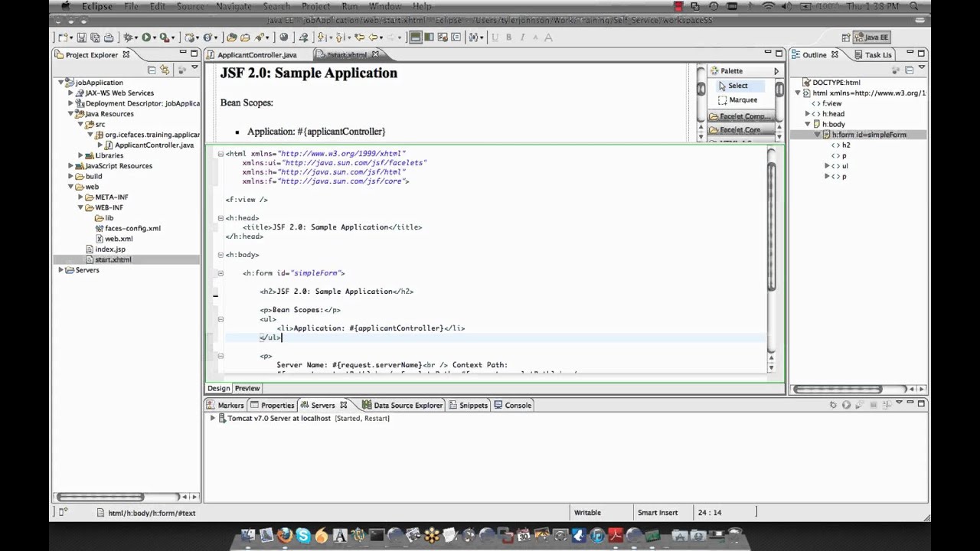Click the green Run button icon
980x551 pixels.
145,37
